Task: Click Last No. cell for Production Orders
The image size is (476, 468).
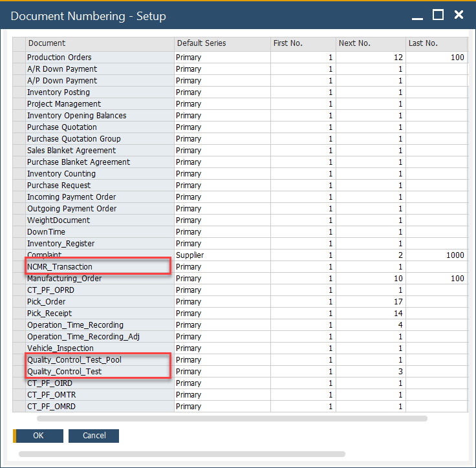Action: 437,58
